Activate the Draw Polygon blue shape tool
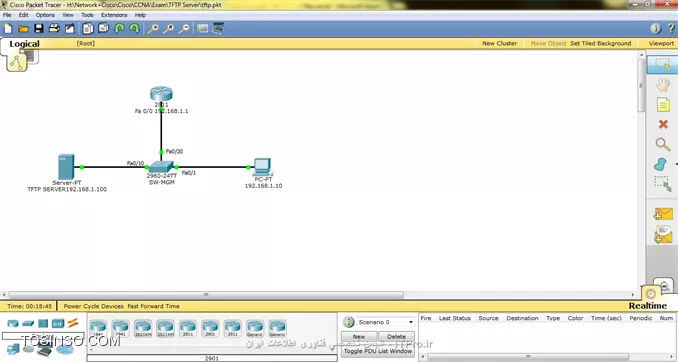Screen dimensions: 678x362 661,164
